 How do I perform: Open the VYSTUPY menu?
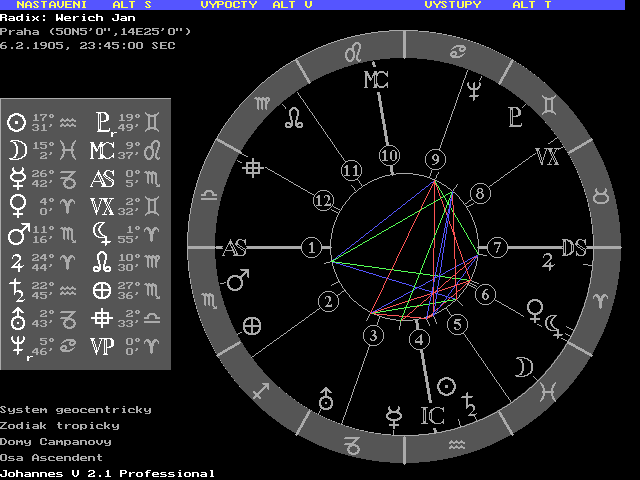coord(452,5)
